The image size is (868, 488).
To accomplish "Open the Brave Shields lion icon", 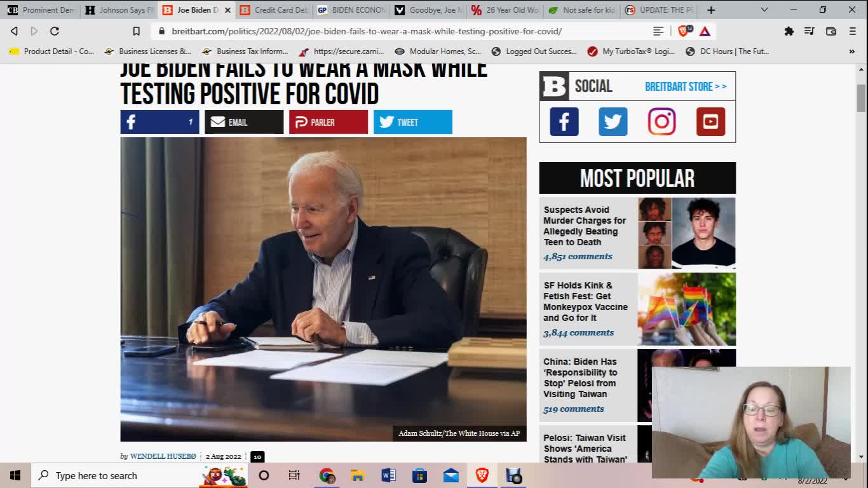I will tap(684, 31).
